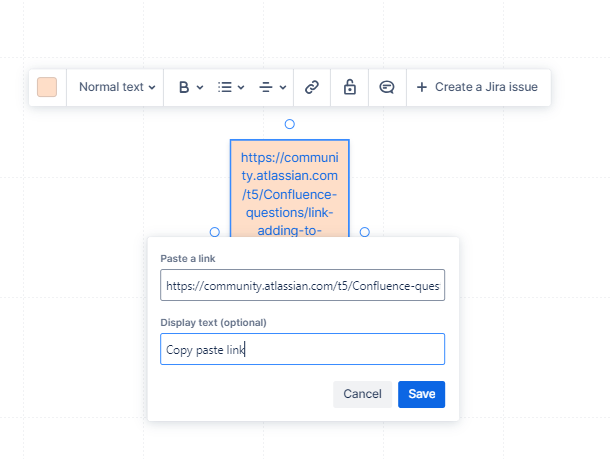Select the right connector handle of the note
The height and width of the screenshot is (459, 612).
[x=365, y=232]
